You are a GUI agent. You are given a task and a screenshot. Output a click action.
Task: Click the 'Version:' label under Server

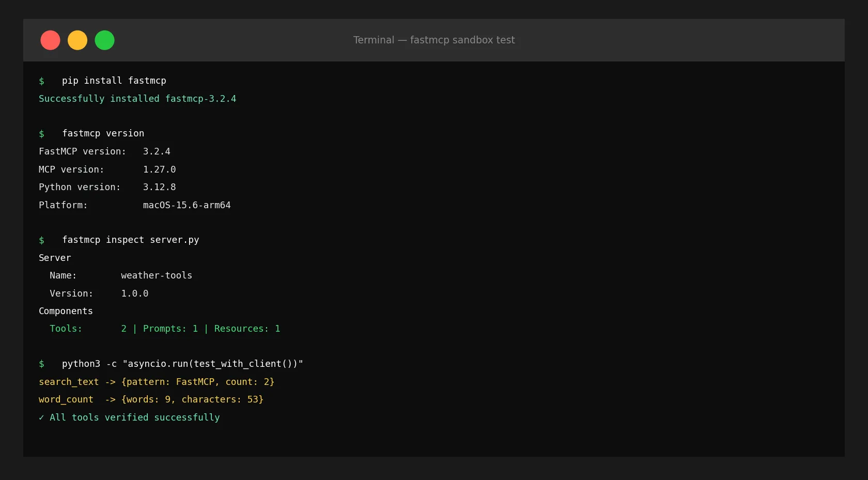click(71, 293)
